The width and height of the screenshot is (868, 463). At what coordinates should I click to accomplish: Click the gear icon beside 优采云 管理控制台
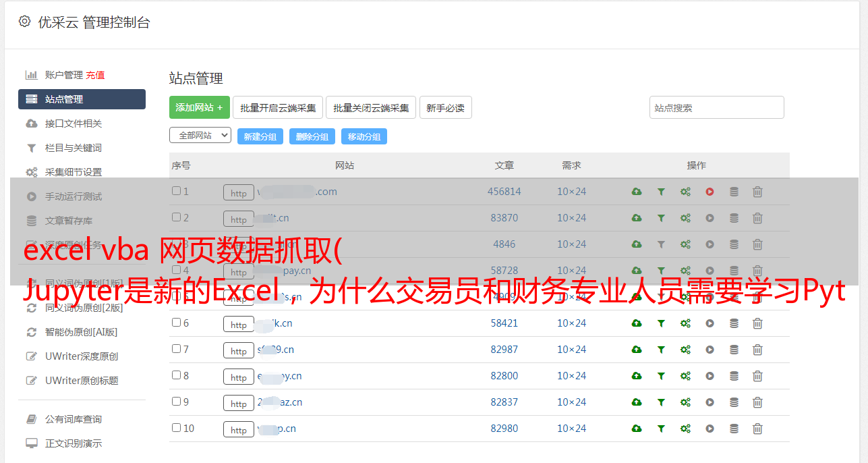click(x=25, y=22)
